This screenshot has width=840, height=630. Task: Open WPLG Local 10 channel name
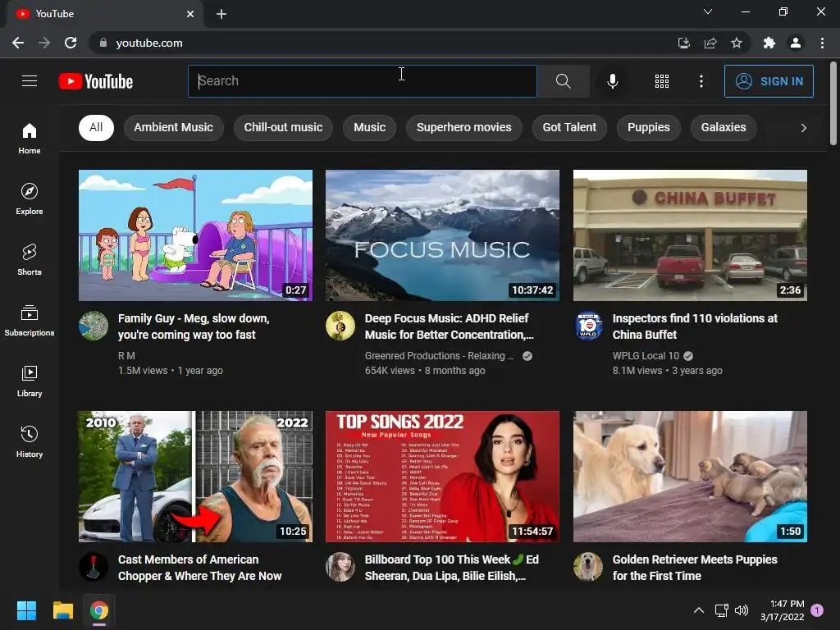pos(646,356)
